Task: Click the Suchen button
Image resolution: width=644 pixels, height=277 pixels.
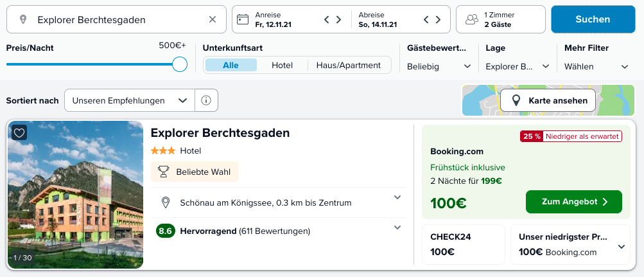Action: [593, 19]
